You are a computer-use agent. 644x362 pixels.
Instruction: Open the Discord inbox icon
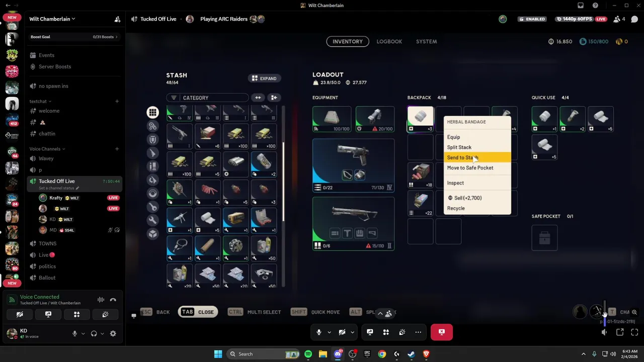(x=581, y=6)
